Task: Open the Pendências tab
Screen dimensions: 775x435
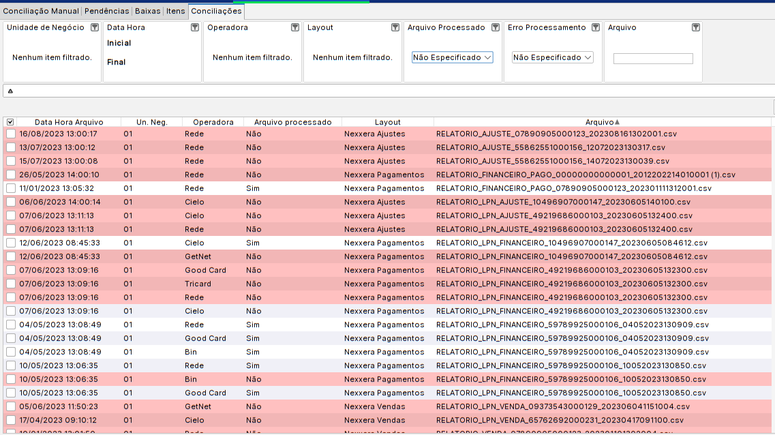Action: [x=107, y=11]
